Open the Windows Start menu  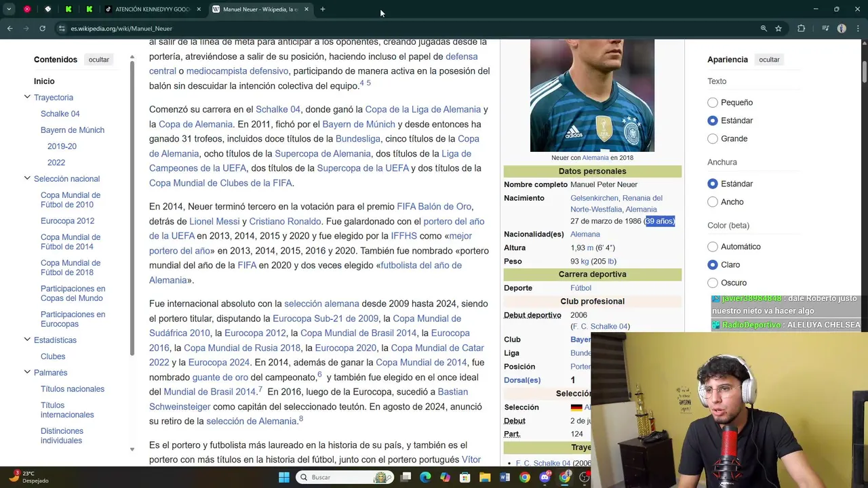click(284, 477)
